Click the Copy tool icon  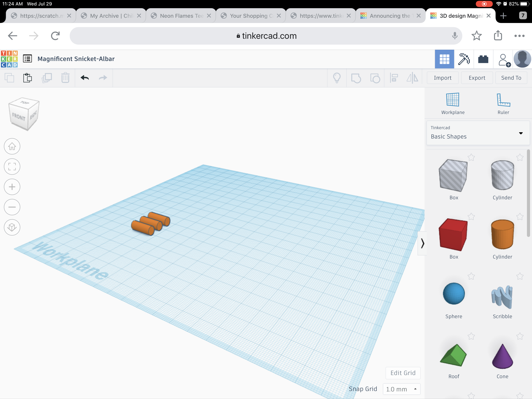[x=9, y=78]
